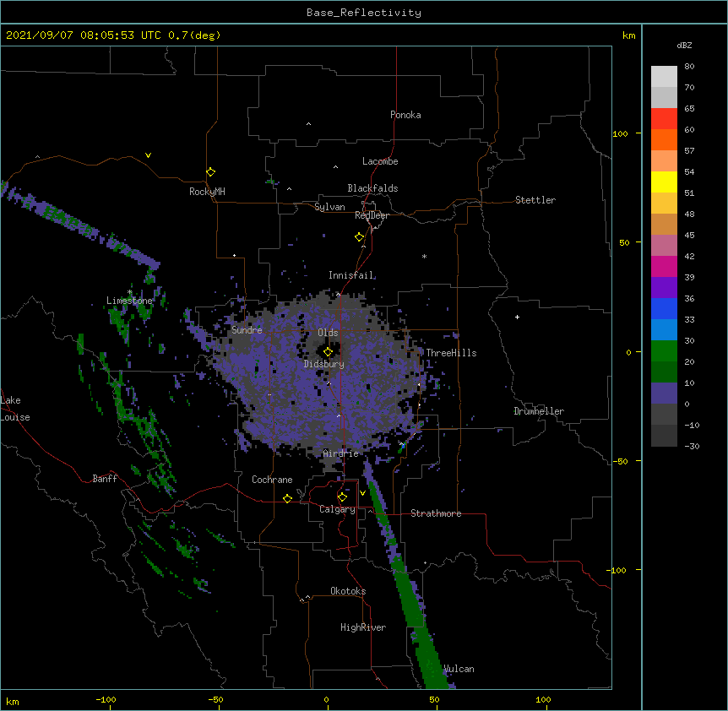Click the km unit label at top right
728x711 pixels.
click(628, 35)
